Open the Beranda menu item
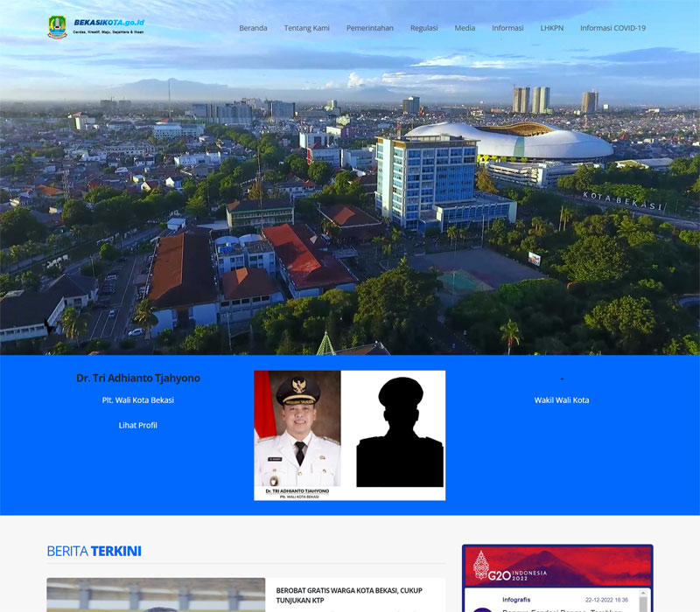This screenshot has width=700, height=612. (x=253, y=28)
